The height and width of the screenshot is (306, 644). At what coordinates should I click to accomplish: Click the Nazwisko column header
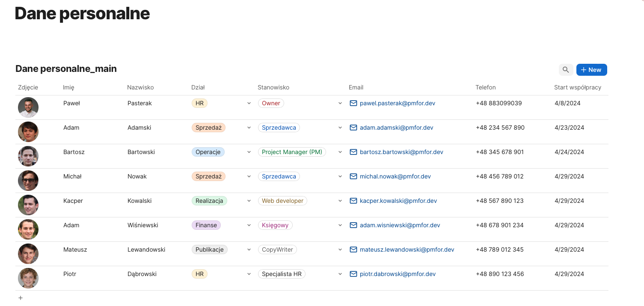point(140,87)
